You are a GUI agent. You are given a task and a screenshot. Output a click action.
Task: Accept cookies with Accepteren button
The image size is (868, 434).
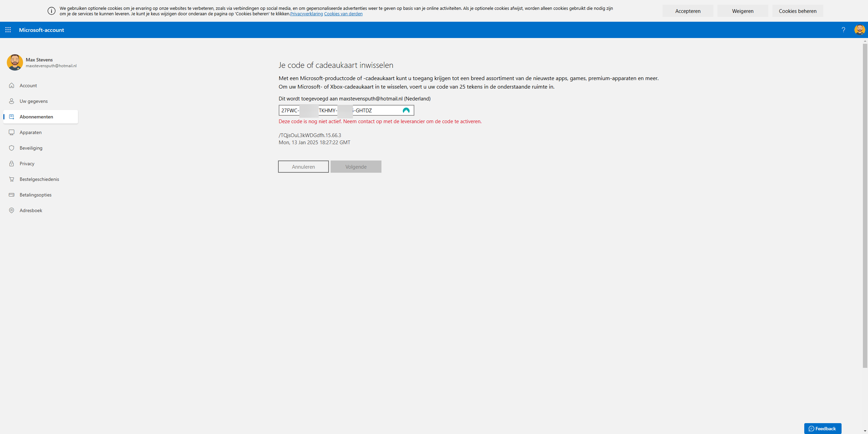point(688,11)
